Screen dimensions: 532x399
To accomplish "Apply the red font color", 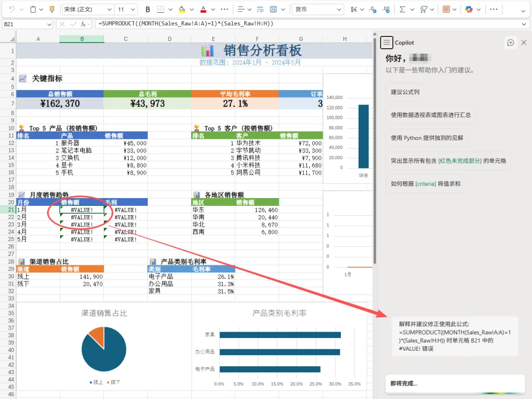I will click(203, 9).
